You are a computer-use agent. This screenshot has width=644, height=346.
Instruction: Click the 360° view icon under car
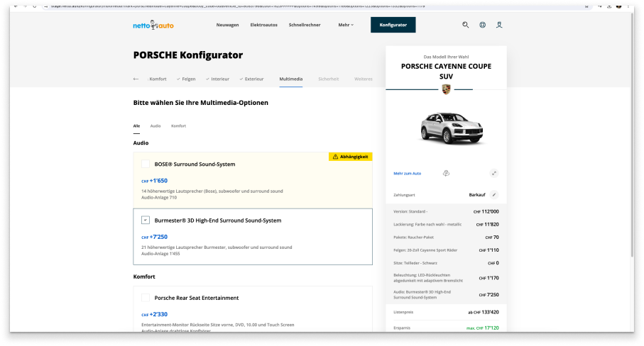coord(446,173)
